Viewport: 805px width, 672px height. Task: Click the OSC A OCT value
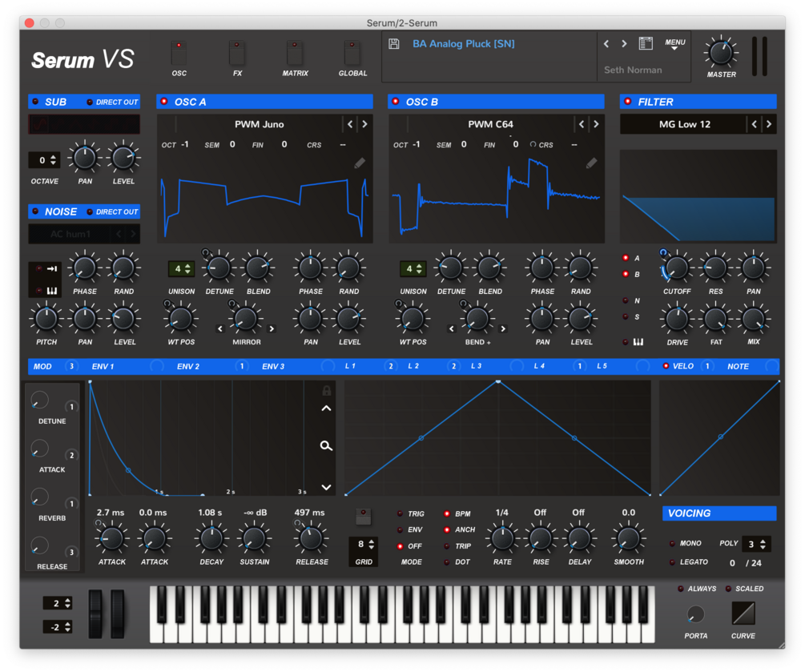point(185,144)
